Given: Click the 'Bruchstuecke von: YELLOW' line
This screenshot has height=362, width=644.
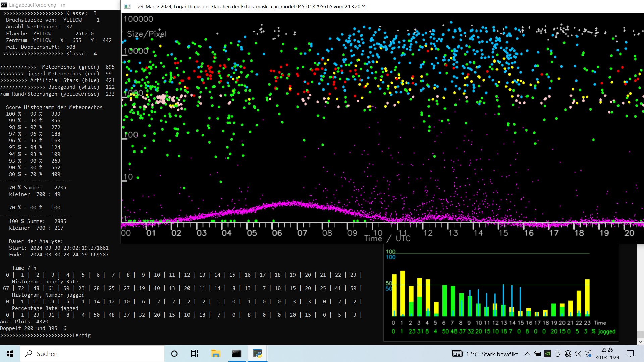Looking at the screenshot, I should (x=53, y=20).
